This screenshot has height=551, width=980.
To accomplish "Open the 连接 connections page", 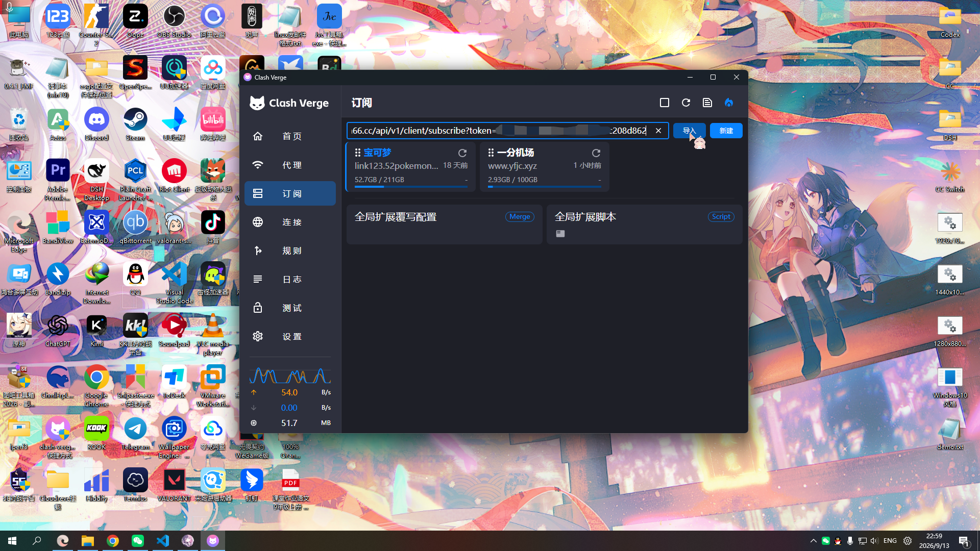I will (x=290, y=222).
